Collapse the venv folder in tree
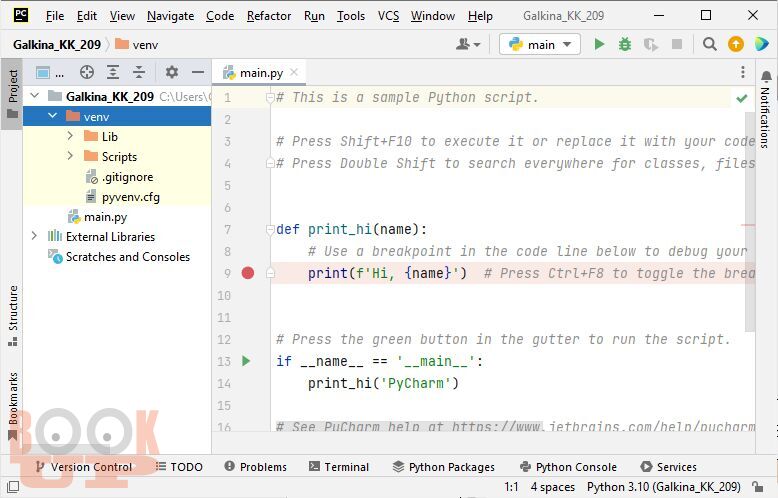Viewport: 778px width, 498px height. (53, 116)
